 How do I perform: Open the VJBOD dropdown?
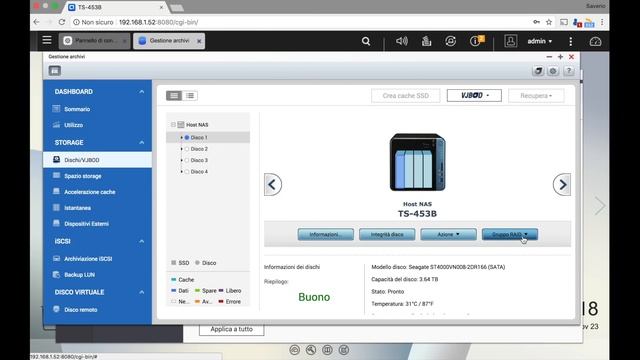[x=474, y=96]
